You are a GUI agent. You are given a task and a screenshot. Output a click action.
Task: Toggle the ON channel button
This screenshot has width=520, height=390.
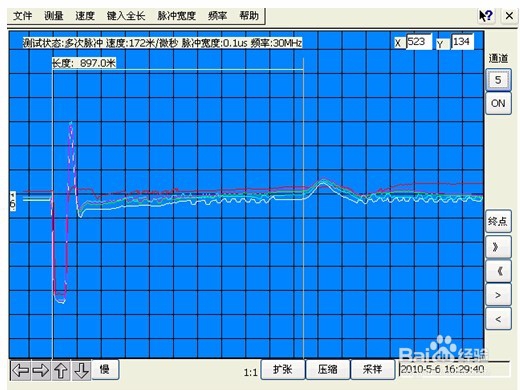pos(498,104)
